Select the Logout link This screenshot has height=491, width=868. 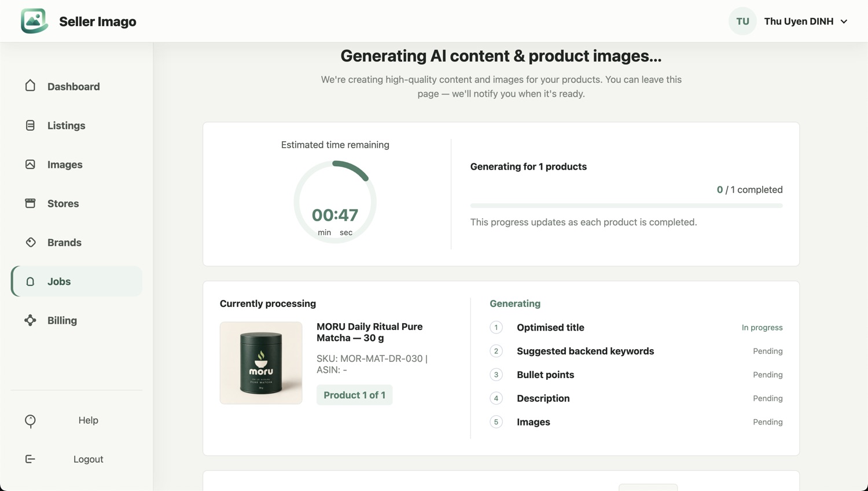[88, 459]
